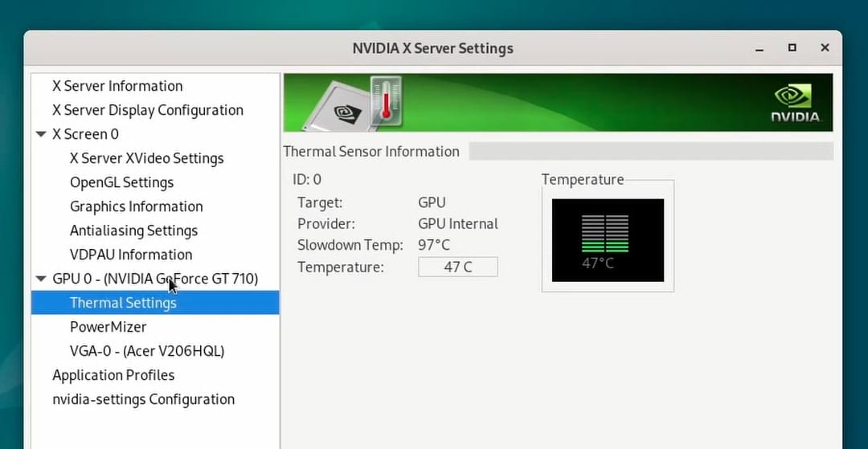The image size is (868, 449).
Task: Maximize the NVIDIA X Server Settings window
Action: point(792,48)
